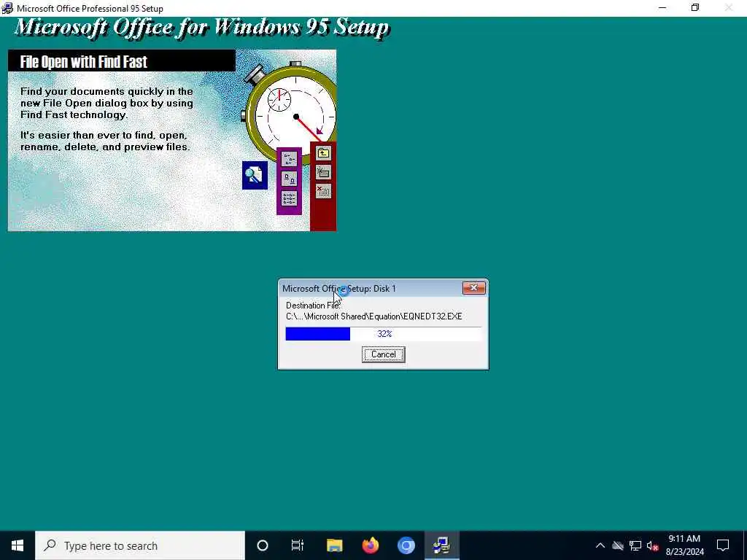The image size is (747, 560).
Task: Click the top list view icon in purple strip
Action: tap(289, 159)
